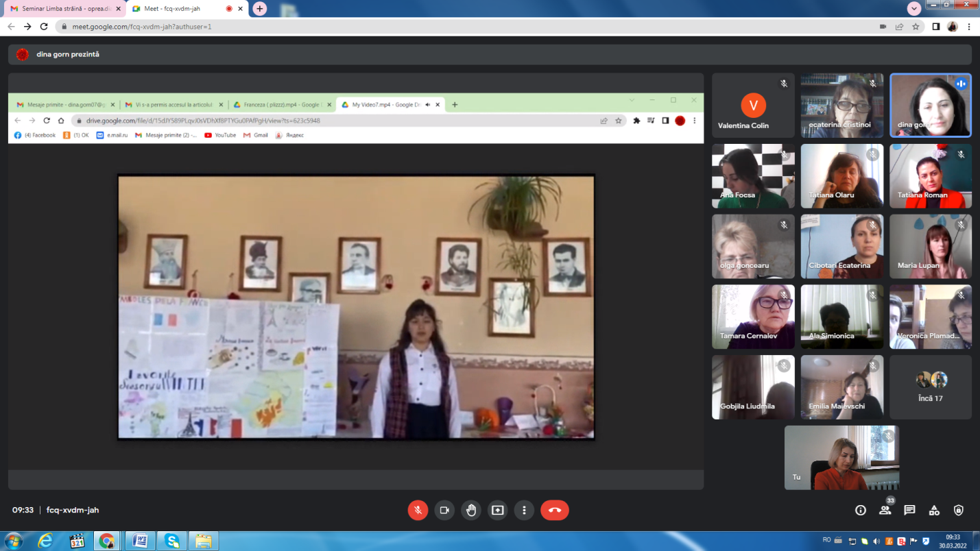Open Chrome's three-dot menu at top right
The image size is (980, 551).
[969, 27]
